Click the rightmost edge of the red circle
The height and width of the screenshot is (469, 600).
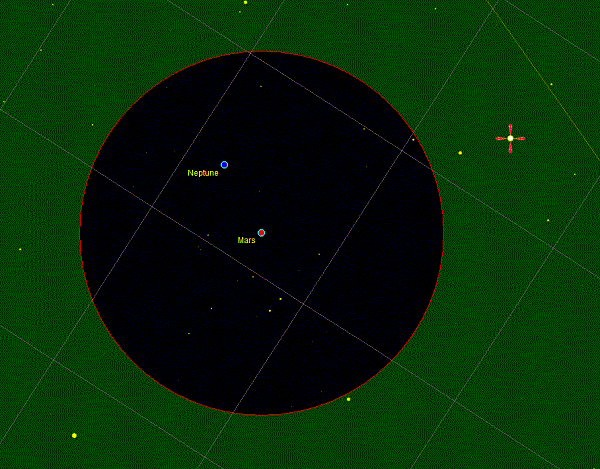(x=442, y=233)
